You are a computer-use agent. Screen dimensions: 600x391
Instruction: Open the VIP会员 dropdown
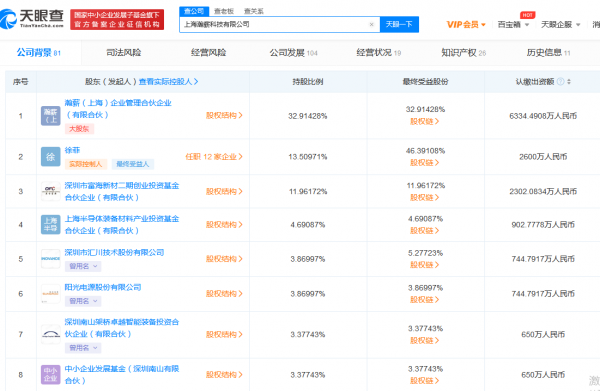466,24
